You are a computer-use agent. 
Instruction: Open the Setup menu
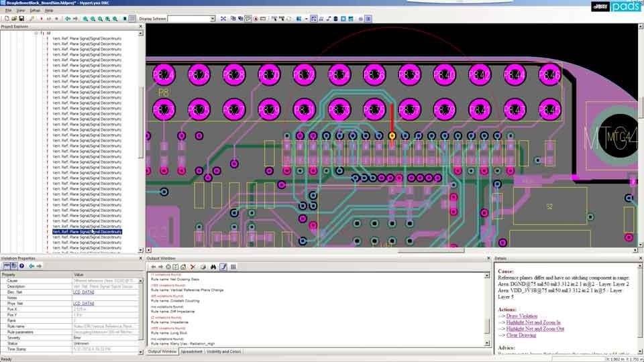pos(35,10)
